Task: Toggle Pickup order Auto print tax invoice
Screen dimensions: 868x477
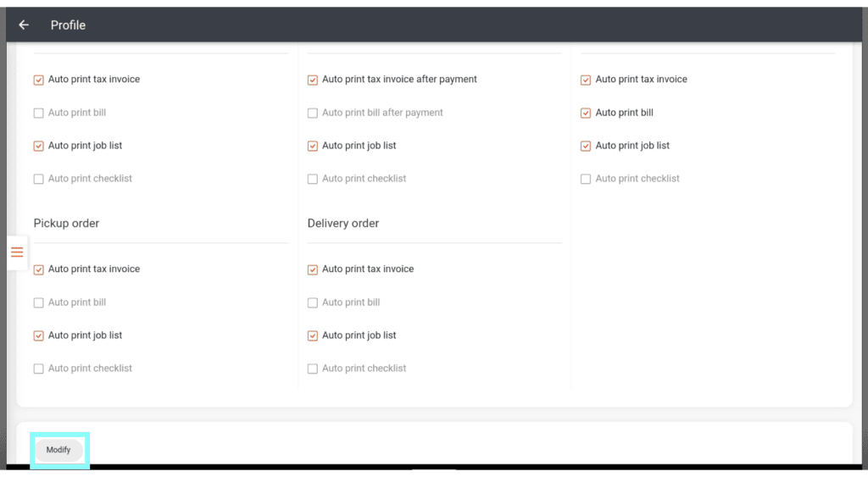Action: (x=39, y=269)
